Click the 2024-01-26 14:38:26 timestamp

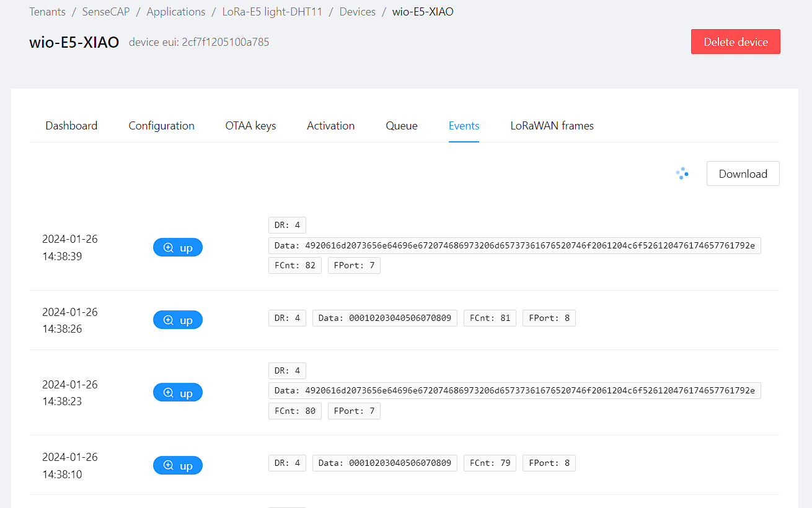coord(70,320)
